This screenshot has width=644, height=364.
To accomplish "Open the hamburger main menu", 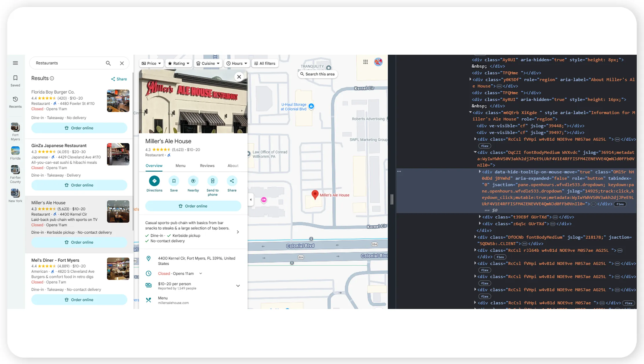I will (x=15, y=63).
